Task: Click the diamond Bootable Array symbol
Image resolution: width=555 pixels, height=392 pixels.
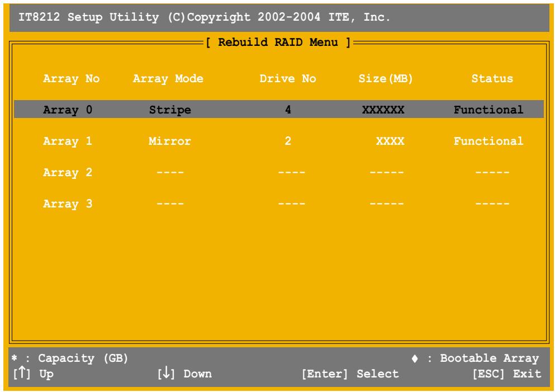Action: tap(415, 358)
